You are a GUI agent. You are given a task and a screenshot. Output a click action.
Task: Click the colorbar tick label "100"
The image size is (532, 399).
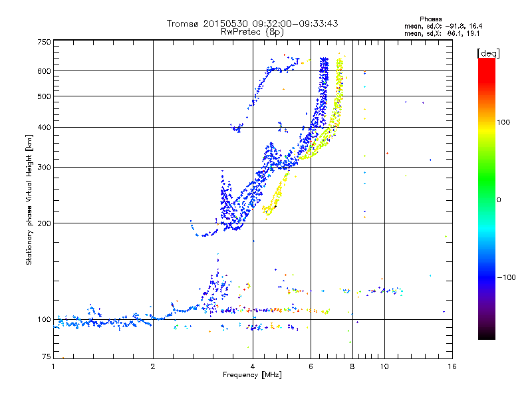503,122
